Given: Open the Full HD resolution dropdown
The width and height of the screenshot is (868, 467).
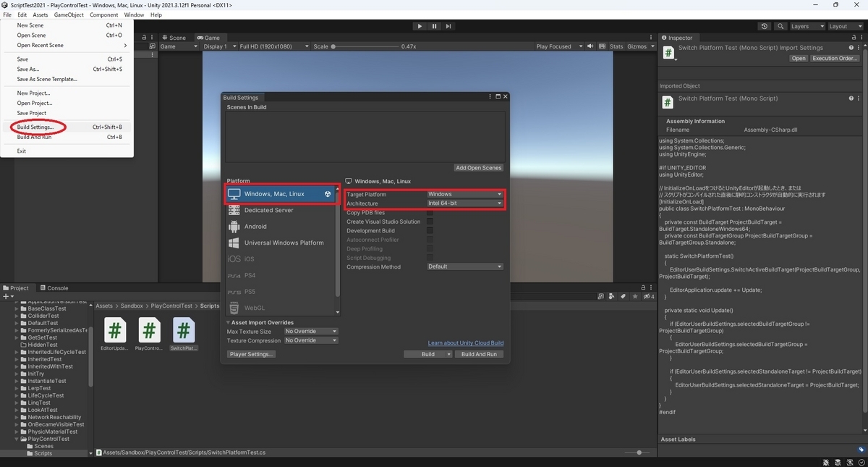Looking at the screenshot, I should coord(273,46).
